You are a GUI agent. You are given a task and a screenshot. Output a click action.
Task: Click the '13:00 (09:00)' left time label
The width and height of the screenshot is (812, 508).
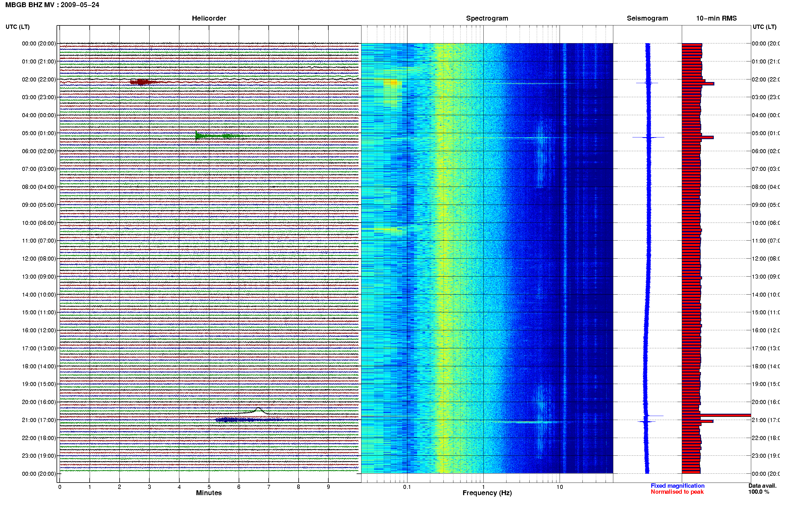click(39, 277)
